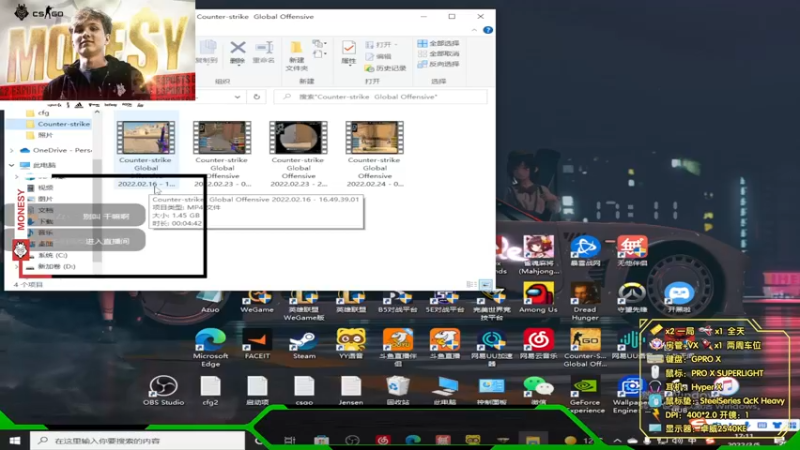
Task: Open the YY语音 desktop shortcut
Action: coord(351,344)
